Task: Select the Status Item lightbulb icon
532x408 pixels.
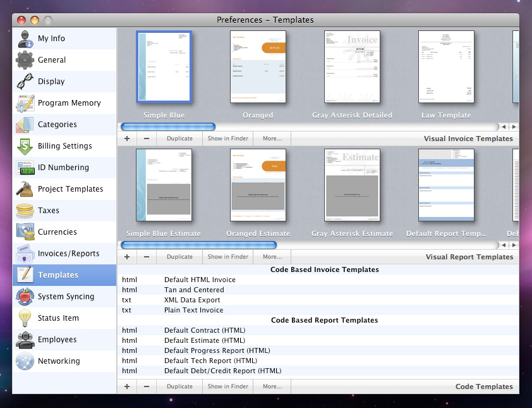Action: (x=25, y=318)
